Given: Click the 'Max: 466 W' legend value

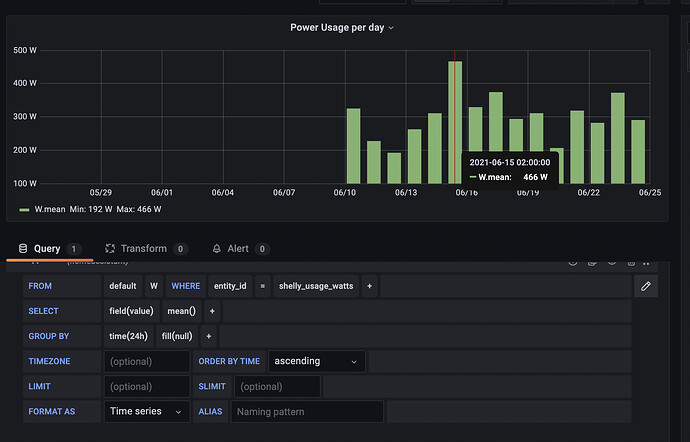Looking at the screenshot, I should tap(139, 210).
